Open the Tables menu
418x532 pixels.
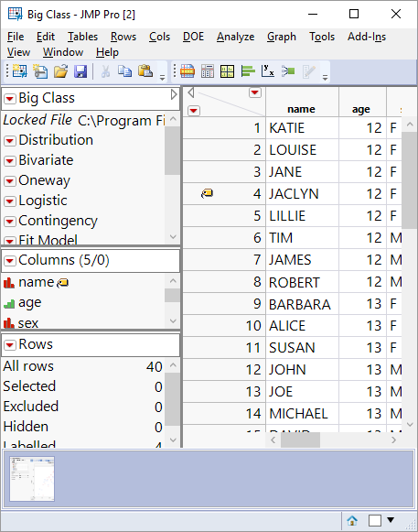coord(82,37)
